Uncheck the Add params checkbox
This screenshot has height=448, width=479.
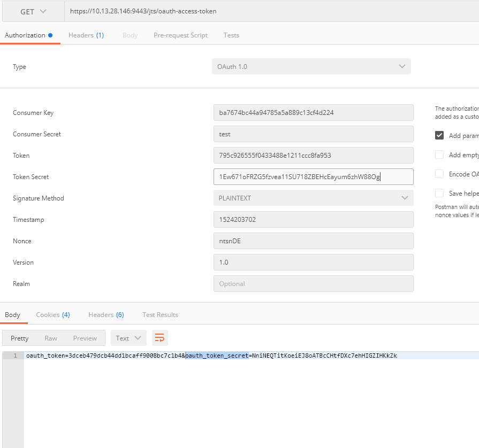(439, 135)
